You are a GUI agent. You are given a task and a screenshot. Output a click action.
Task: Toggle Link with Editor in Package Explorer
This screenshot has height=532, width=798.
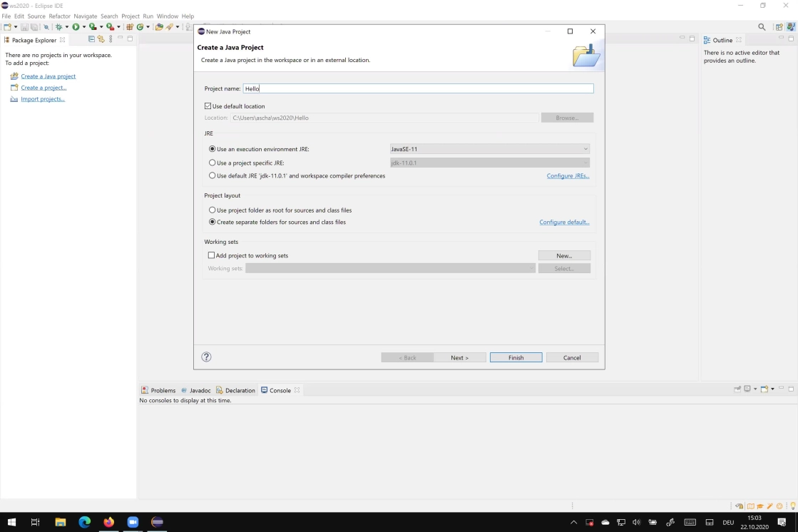tap(101, 39)
